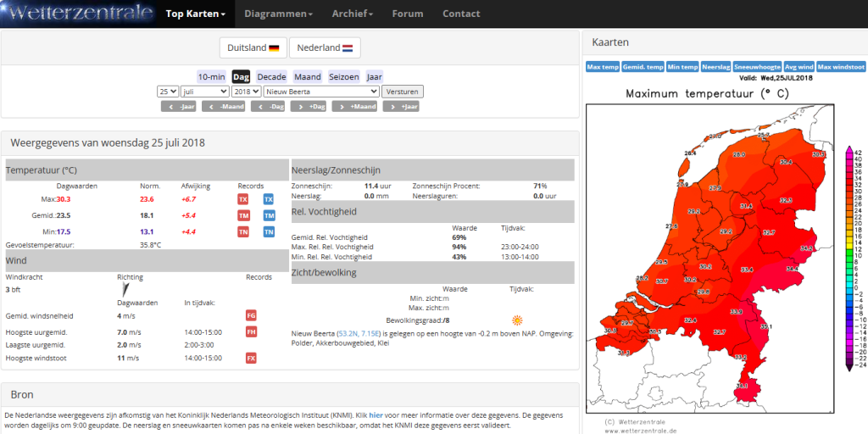Screen dimensions: 868x434
Task: Click the FH highest hourly wind icon
Action: [251, 332]
